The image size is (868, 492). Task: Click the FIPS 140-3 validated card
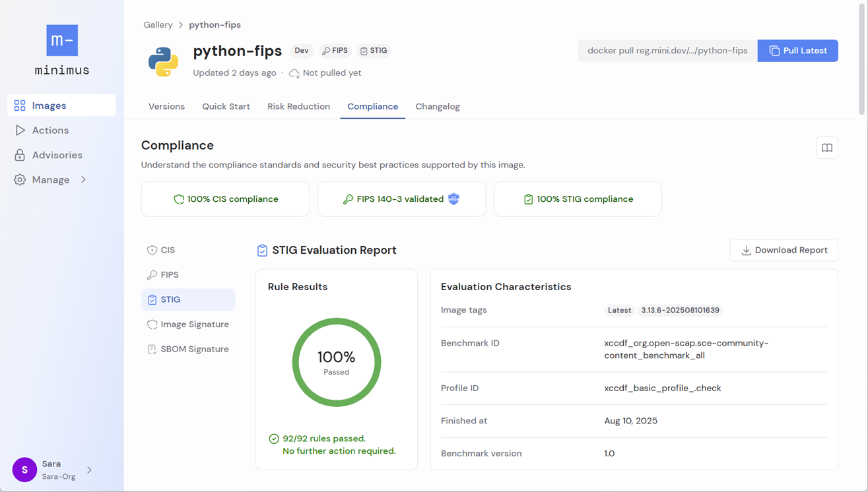tap(401, 199)
